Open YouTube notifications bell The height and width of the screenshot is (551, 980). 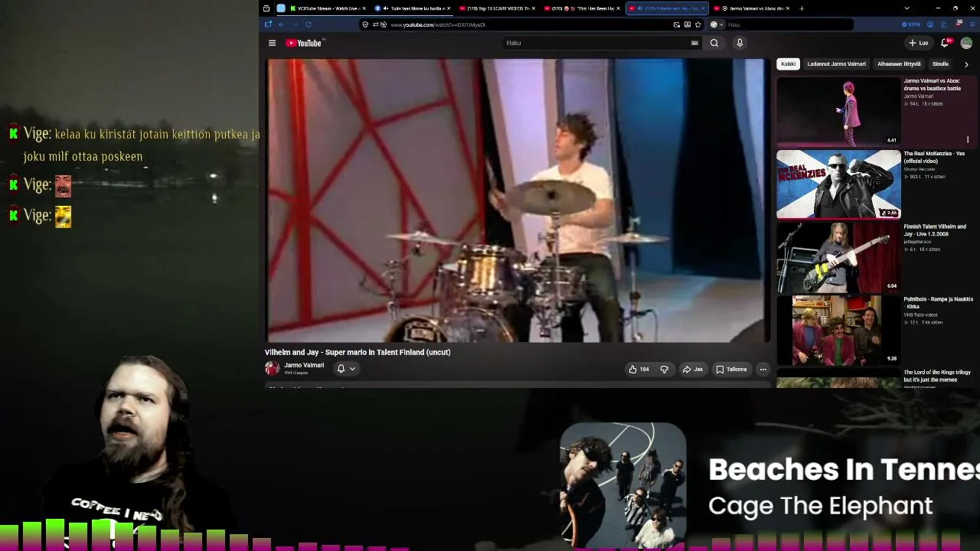coord(946,43)
